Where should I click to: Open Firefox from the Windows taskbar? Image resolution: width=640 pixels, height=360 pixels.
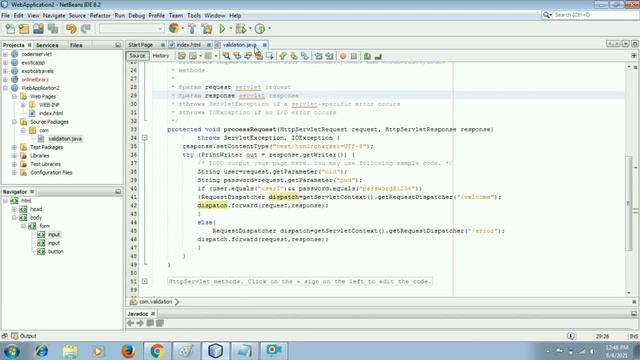(x=128, y=351)
